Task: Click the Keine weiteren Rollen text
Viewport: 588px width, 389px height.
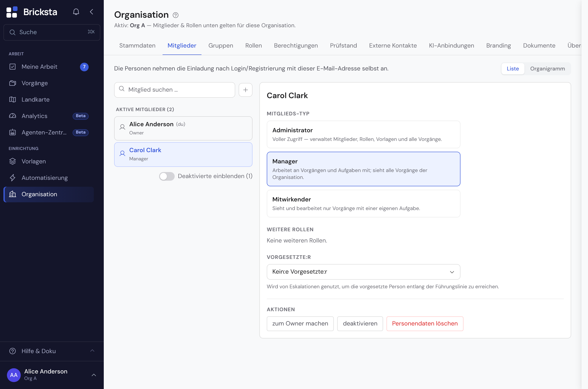Action: (297, 240)
